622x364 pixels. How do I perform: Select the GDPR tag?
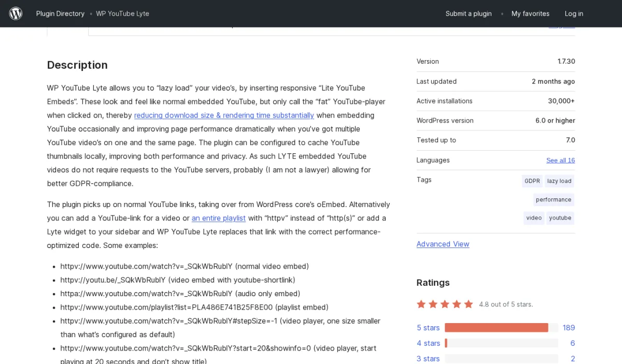[x=532, y=181]
